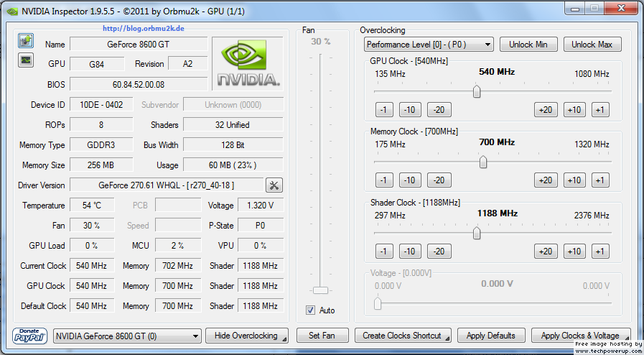Open driver profile settings wrench icon
This screenshot has width=644, height=355.
[274, 185]
